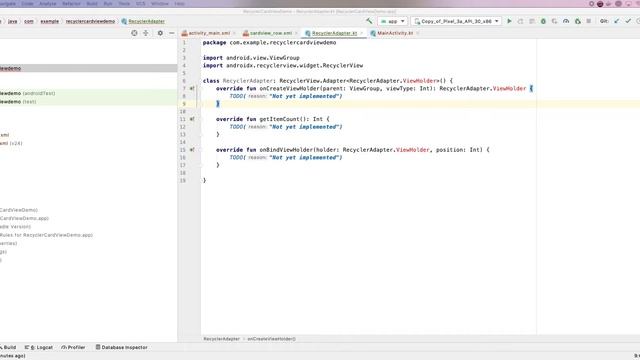Close the MainActivity.kt tab
Screen dimensions: 640x360
click(418, 33)
